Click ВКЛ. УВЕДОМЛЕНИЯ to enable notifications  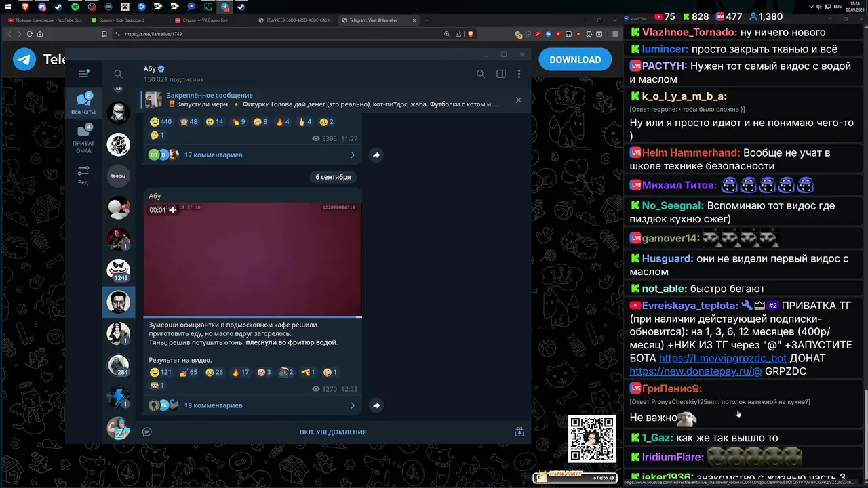[x=333, y=432]
